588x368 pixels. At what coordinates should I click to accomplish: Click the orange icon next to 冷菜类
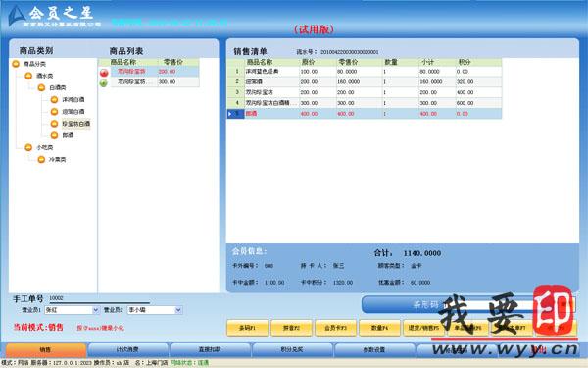pyautogui.click(x=41, y=160)
